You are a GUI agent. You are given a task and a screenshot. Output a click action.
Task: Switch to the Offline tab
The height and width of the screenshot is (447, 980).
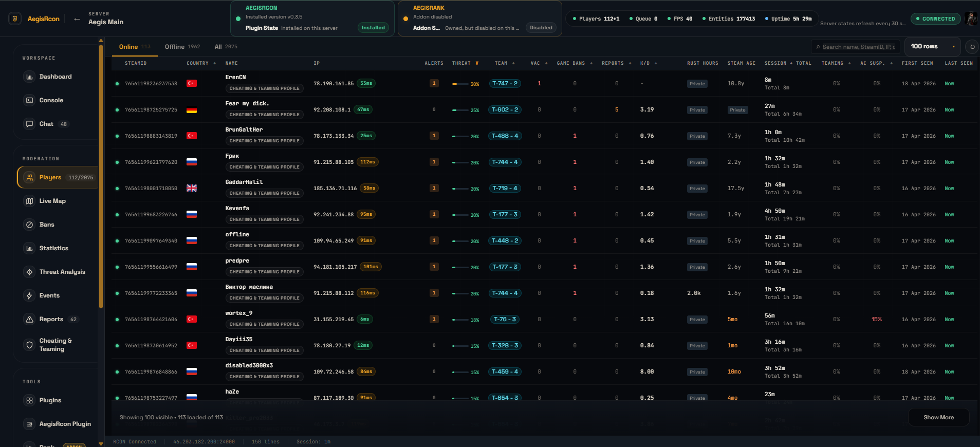tap(182, 47)
